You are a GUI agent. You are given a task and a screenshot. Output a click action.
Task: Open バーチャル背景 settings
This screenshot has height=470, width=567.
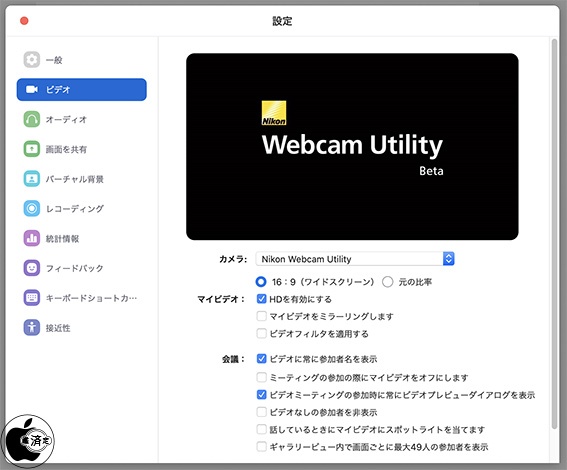82,179
